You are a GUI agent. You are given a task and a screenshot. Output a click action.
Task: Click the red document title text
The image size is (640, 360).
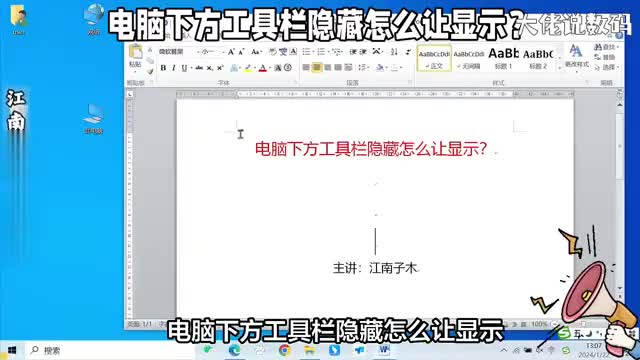pos(371,149)
